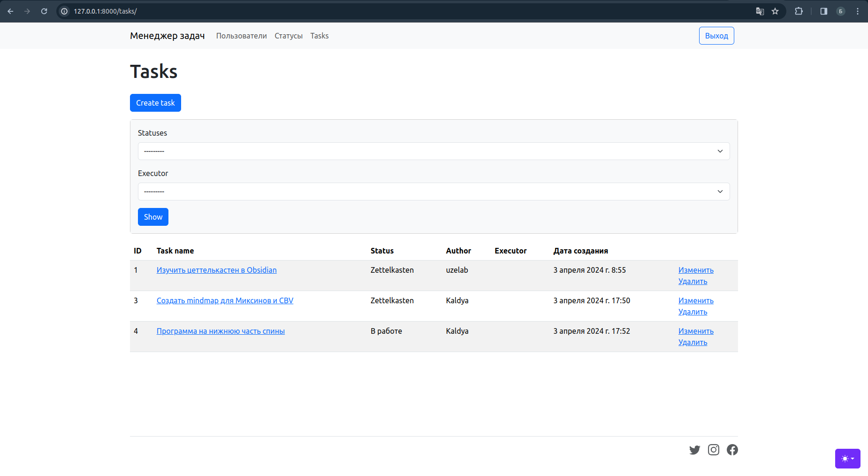Open the browser extensions puzzle icon
The width and height of the screenshot is (868, 476).
tap(799, 11)
